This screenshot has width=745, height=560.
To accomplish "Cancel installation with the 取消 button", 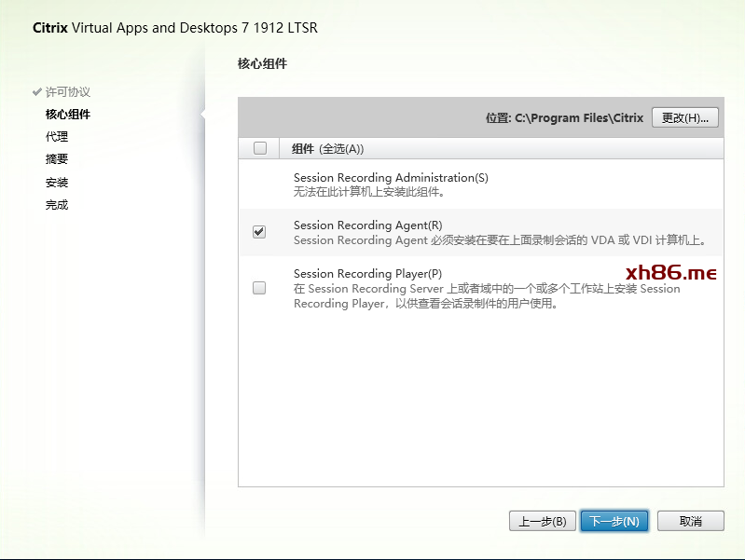I will point(690,521).
